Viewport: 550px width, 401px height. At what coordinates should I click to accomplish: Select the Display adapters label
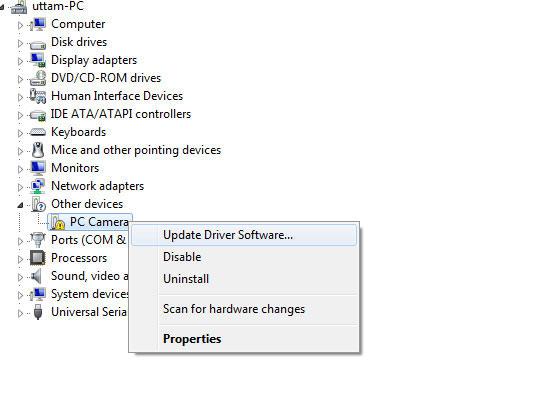[94, 60]
